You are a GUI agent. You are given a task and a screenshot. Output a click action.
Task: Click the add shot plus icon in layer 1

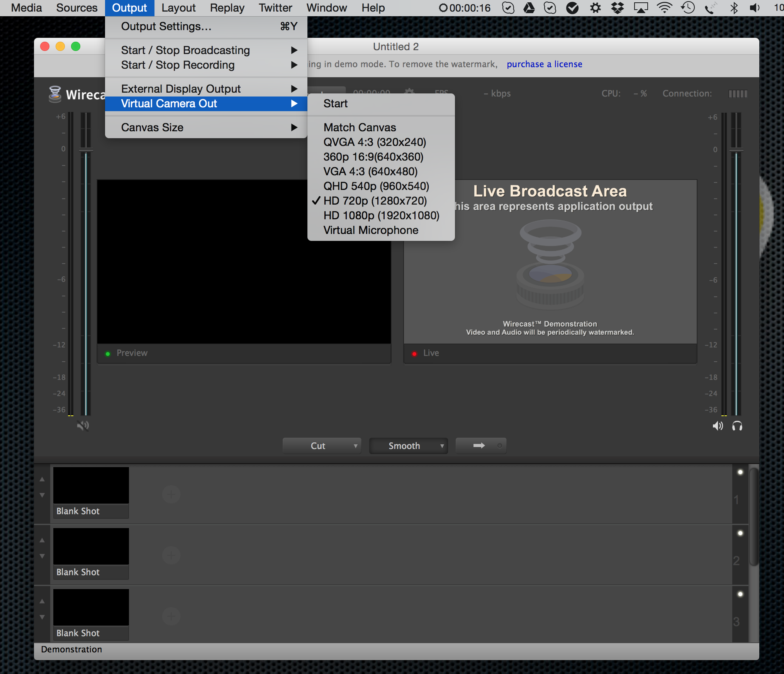(171, 494)
